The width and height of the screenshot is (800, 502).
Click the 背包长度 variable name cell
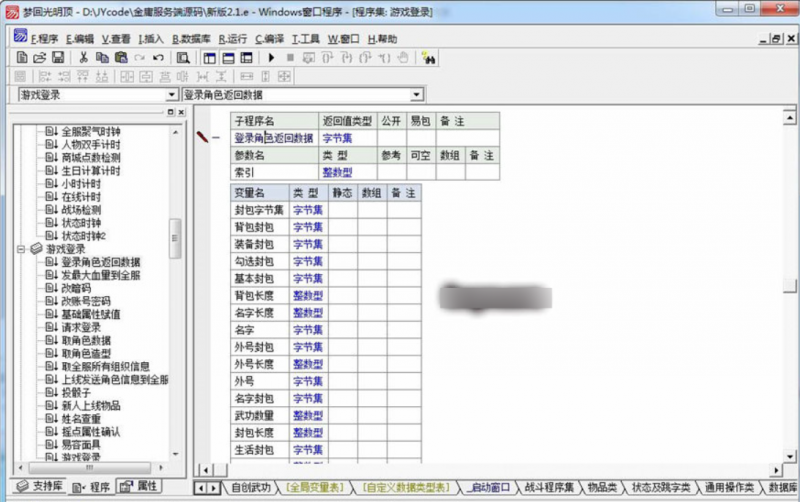click(260, 295)
